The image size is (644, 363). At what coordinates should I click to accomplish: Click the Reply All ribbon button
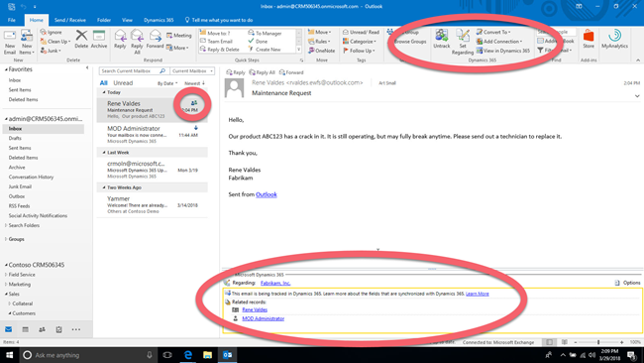[x=137, y=42]
